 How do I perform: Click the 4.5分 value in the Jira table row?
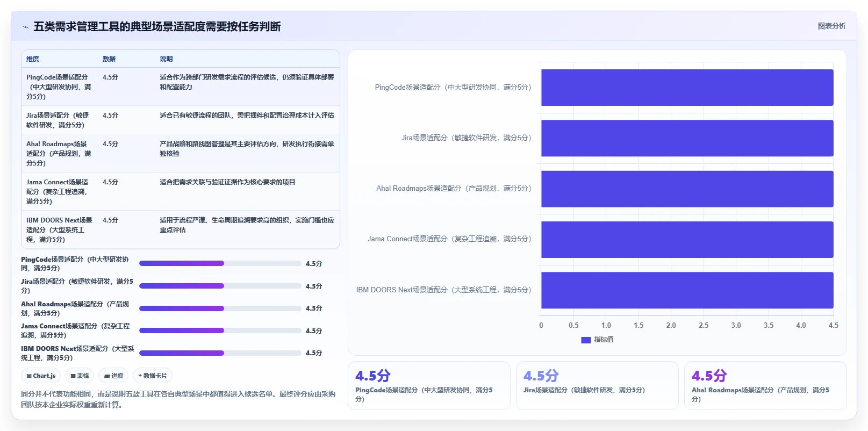pos(110,116)
